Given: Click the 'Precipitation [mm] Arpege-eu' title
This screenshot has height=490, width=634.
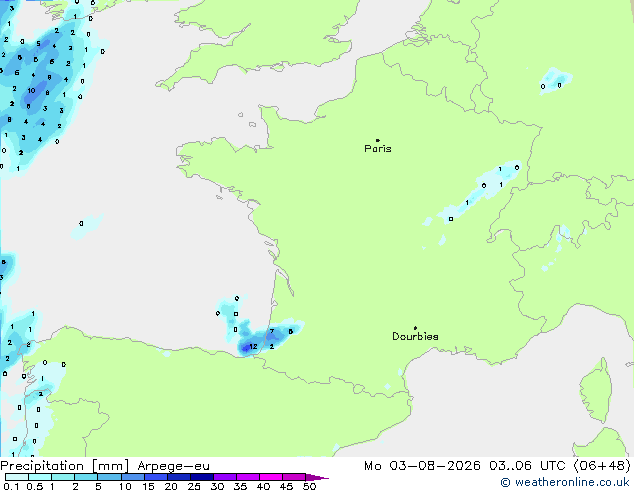Looking at the screenshot, I should (105, 466).
